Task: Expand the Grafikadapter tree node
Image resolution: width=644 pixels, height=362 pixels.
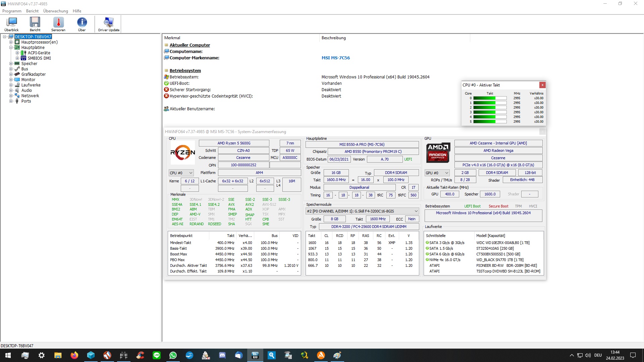Action: [11, 74]
